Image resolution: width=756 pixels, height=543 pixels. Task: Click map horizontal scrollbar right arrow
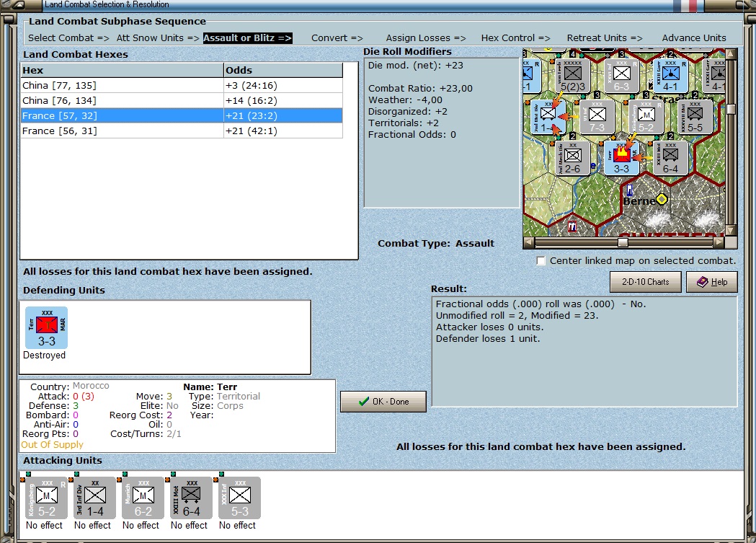click(719, 242)
